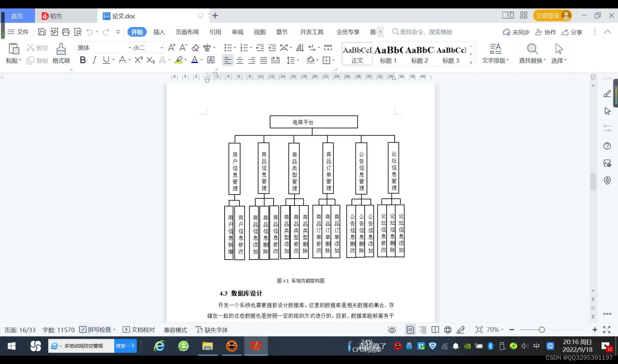Viewport: 618px width, 364px height.
Task: Apply Subscript formatting
Action: click(x=150, y=60)
